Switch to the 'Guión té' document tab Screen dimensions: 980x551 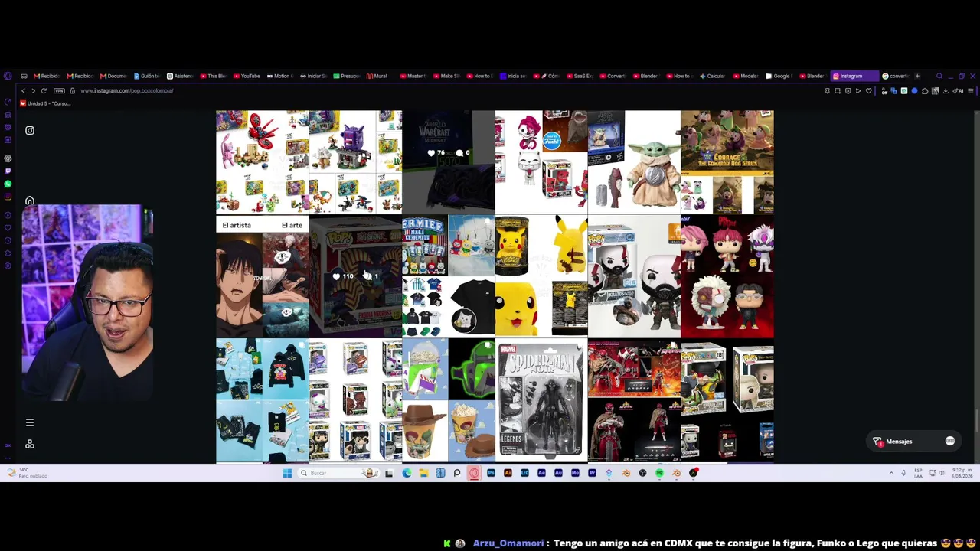[x=147, y=76]
